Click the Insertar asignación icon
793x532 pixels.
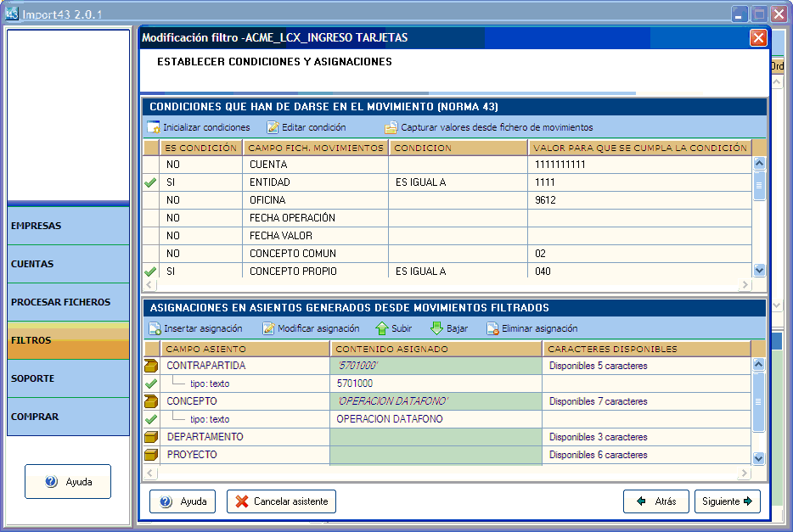pyautogui.click(x=155, y=328)
